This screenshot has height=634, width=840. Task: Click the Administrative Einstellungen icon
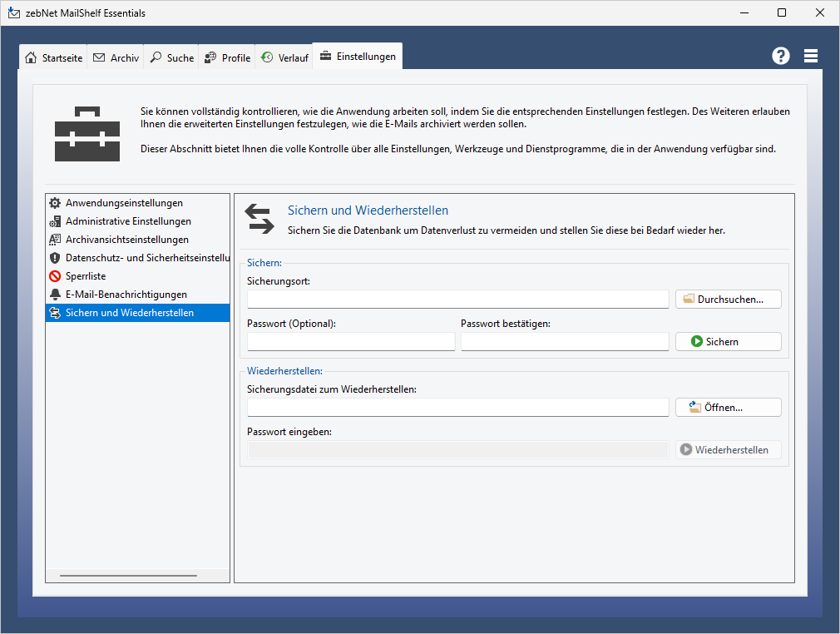coord(55,221)
